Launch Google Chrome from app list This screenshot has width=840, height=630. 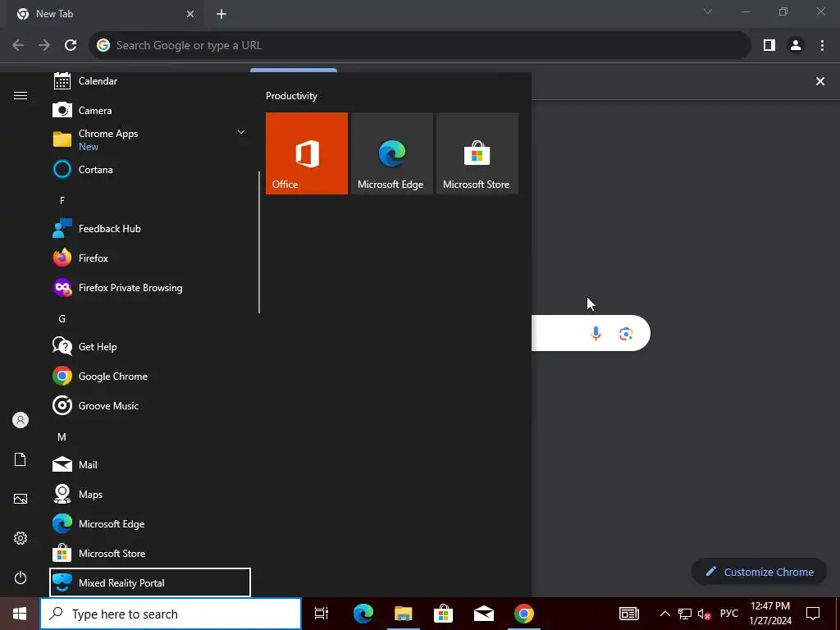[150, 376]
